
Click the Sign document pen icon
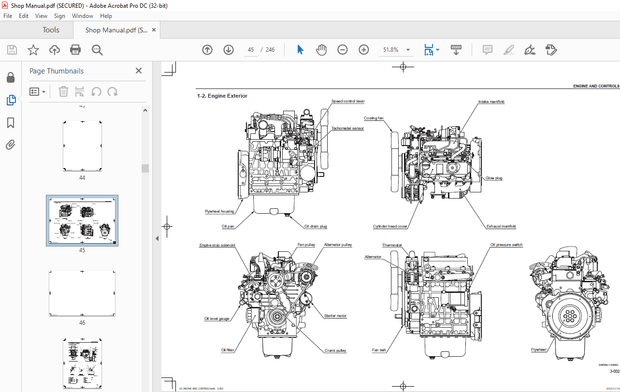(529, 50)
